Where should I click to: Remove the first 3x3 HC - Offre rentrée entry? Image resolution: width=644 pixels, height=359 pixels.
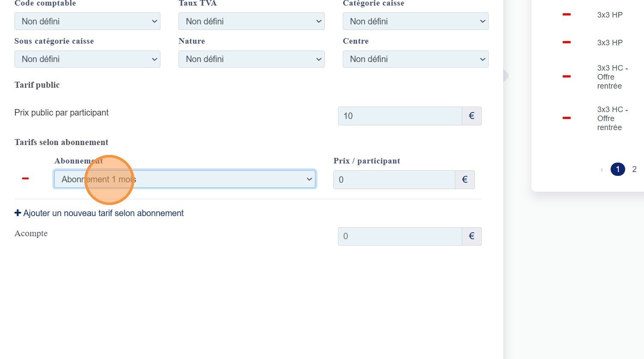(x=567, y=77)
